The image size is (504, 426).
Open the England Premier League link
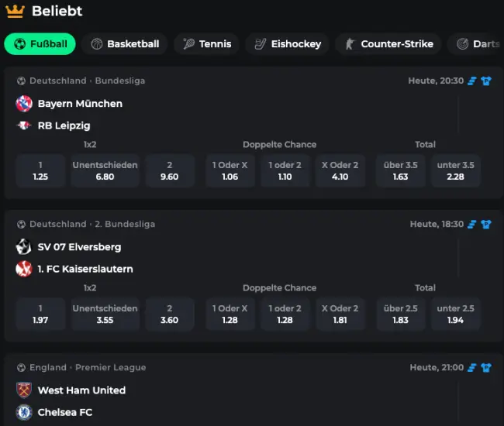87,367
